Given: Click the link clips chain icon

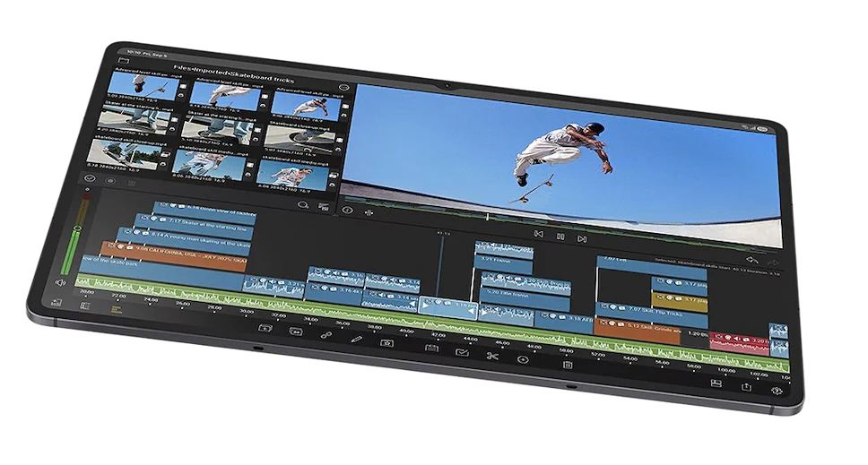Looking at the screenshot, I should tap(326, 337).
